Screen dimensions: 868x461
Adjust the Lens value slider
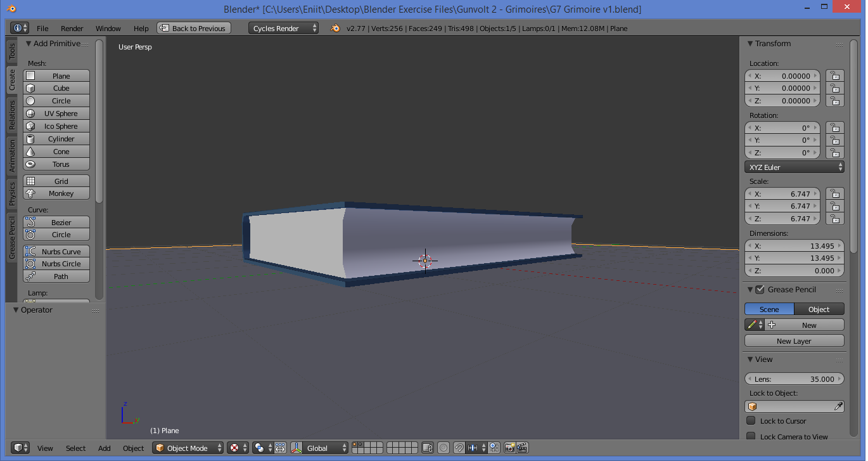pos(794,379)
